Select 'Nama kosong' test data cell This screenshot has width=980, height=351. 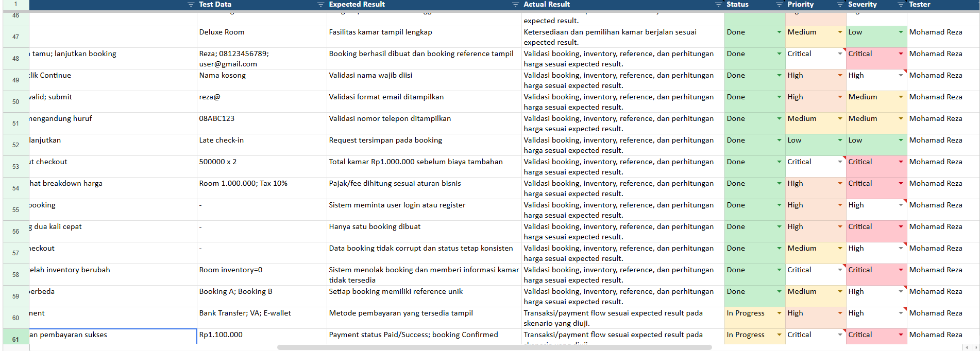[262, 80]
